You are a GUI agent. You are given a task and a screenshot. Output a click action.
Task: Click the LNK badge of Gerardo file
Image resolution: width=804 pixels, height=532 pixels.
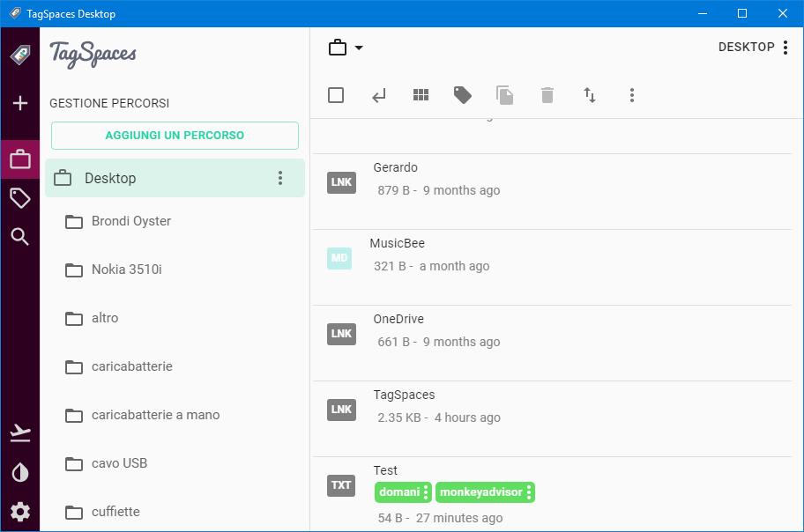pyautogui.click(x=341, y=182)
